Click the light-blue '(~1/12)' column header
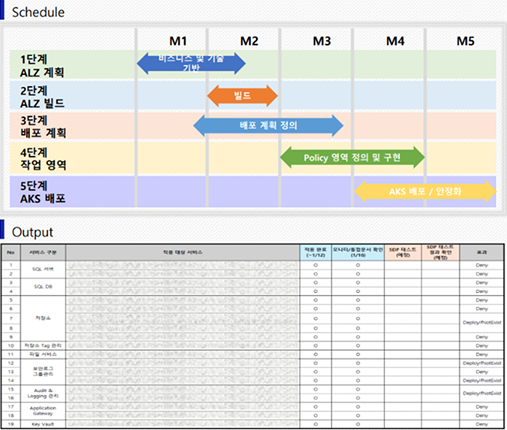This screenshot has width=507, height=430. coord(316,252)
